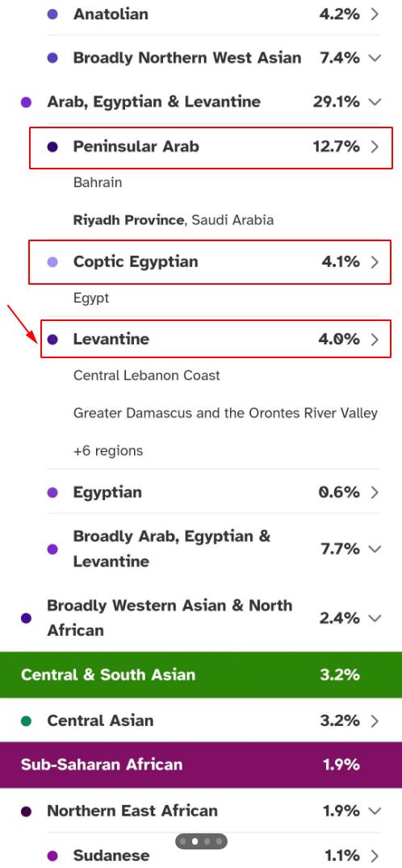
Task: Open the Sudanese chevron arrow
Action: pos(375,855)
